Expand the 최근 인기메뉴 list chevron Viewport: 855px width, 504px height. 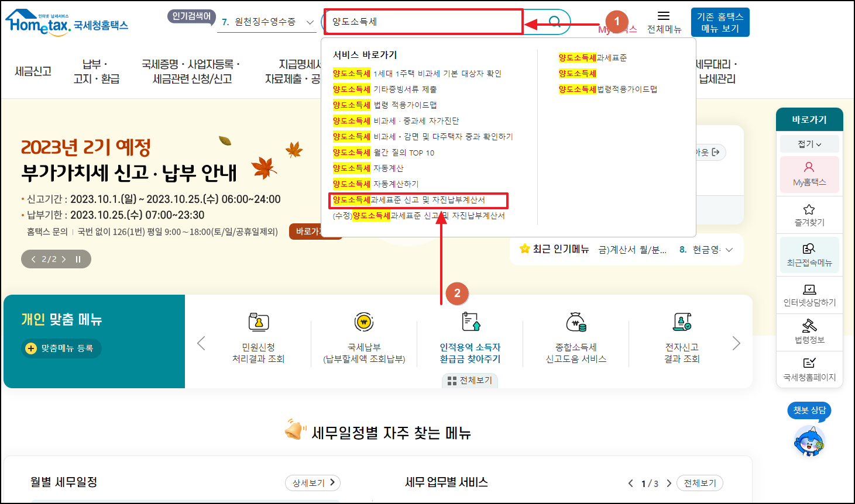point(729,250)
